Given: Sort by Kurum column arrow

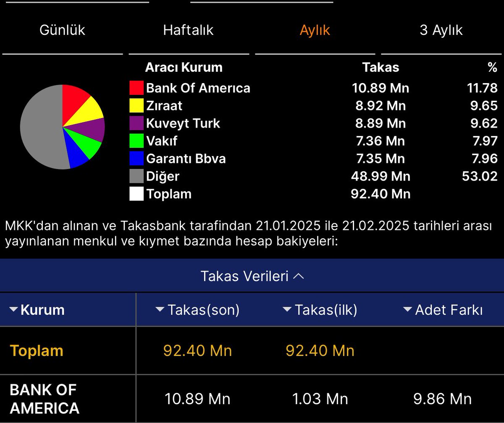Looking at the screenshot, I should click(14, 310).
